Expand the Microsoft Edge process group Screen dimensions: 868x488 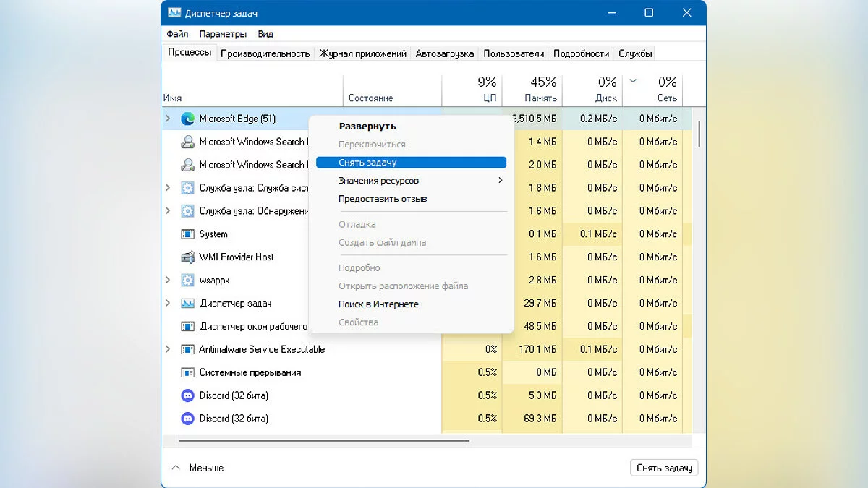[168, 119]
